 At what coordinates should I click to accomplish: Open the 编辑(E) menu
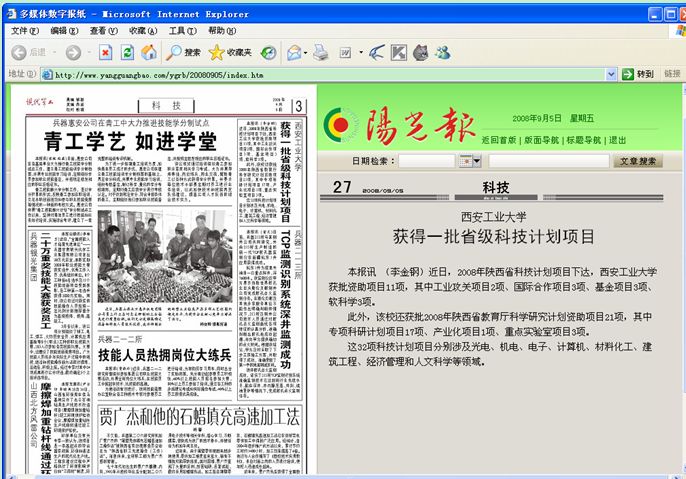(x=64, y=31)
